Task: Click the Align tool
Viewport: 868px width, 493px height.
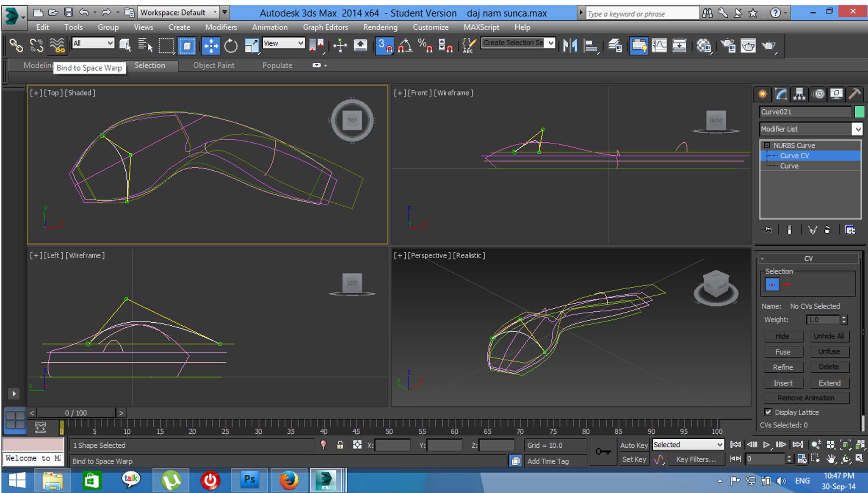Action: 591,45
